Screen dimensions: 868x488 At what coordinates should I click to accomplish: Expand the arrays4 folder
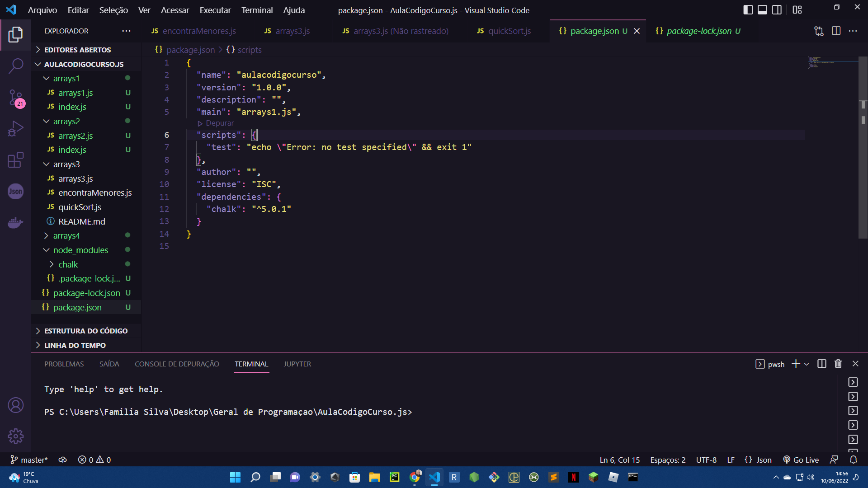click(x=66, y=236)
